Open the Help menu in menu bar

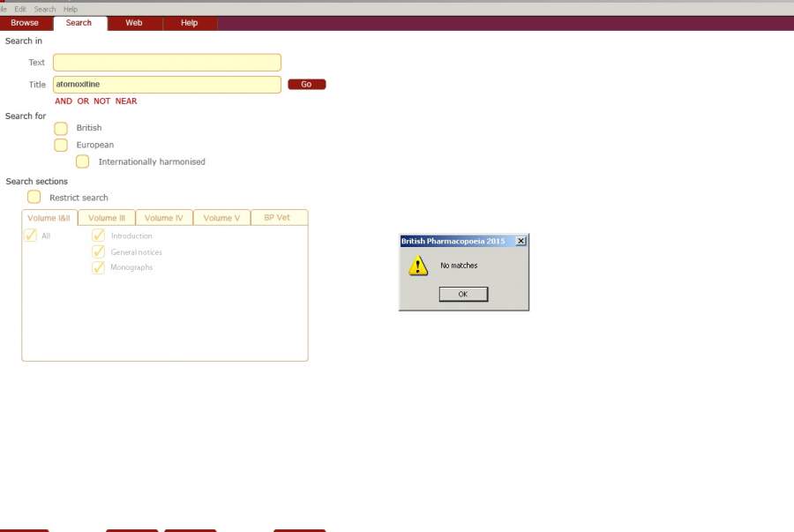tap(71, 9)
